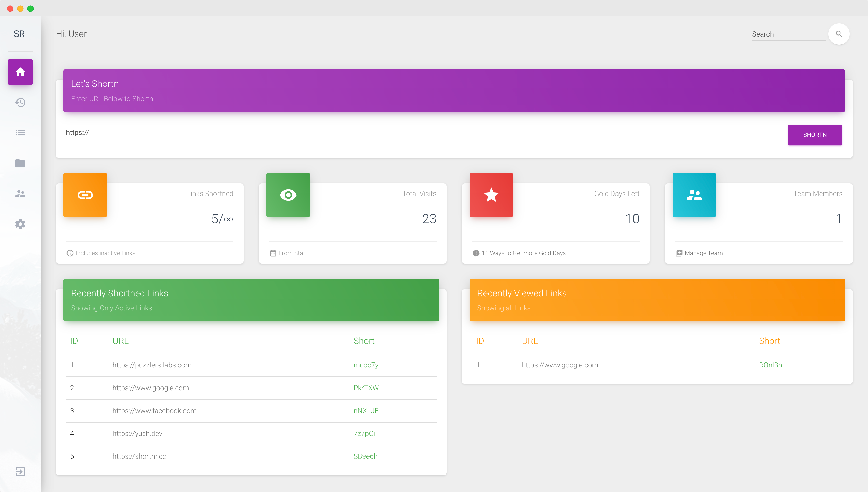Viewport: 868px width, 492px height.
Task: Click the green Total Visits eye icon
Action: [x=288, y=195]
